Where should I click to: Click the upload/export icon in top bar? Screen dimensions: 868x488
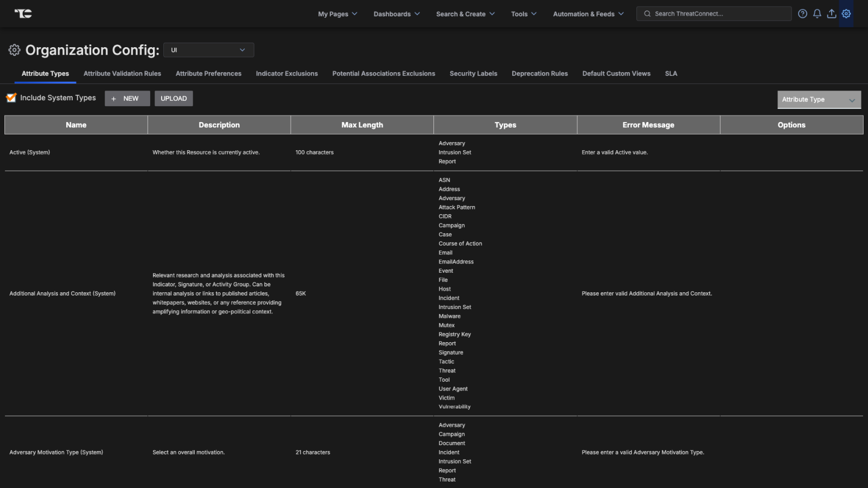tap(831, 14)
